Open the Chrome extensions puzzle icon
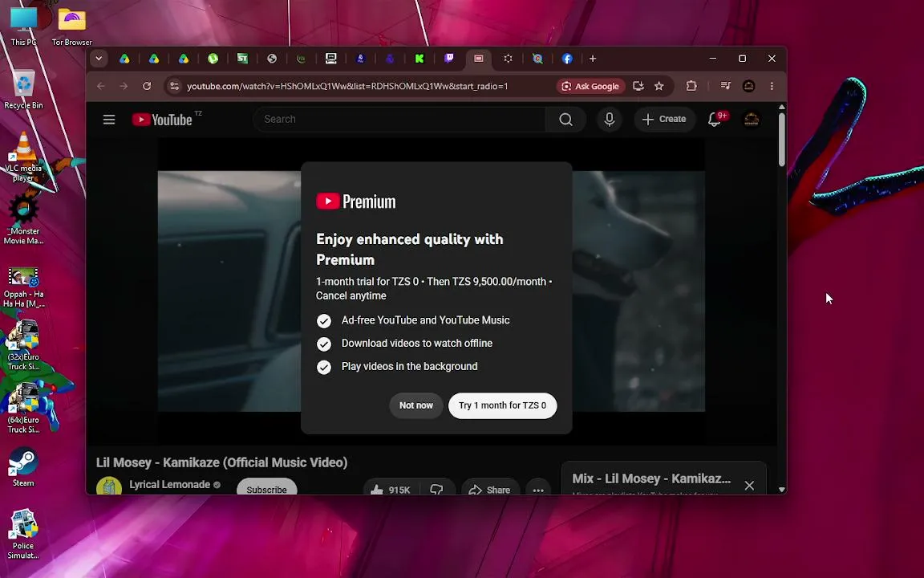Screen dimensions: 924x578 coord(691,86)
